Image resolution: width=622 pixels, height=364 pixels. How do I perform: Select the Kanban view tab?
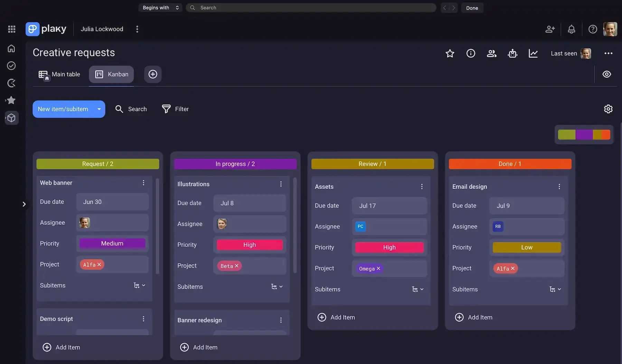click(x=111, y=74)
